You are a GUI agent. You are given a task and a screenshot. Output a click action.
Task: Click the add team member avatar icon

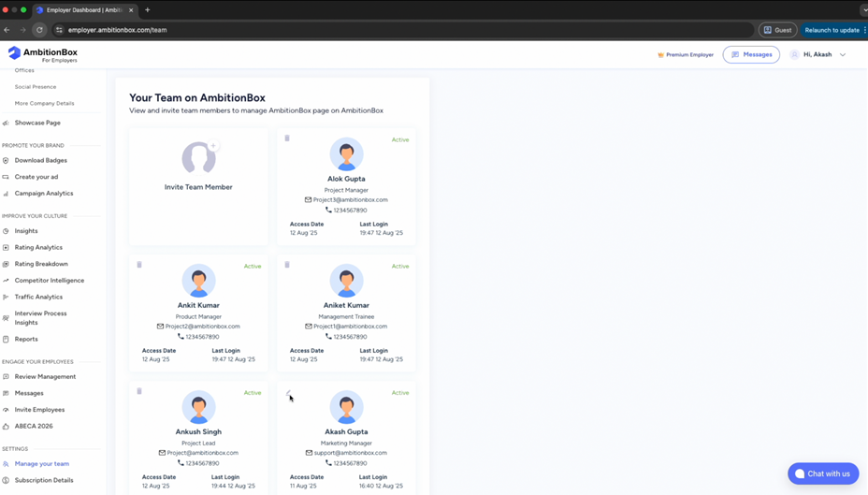point(198,157)
